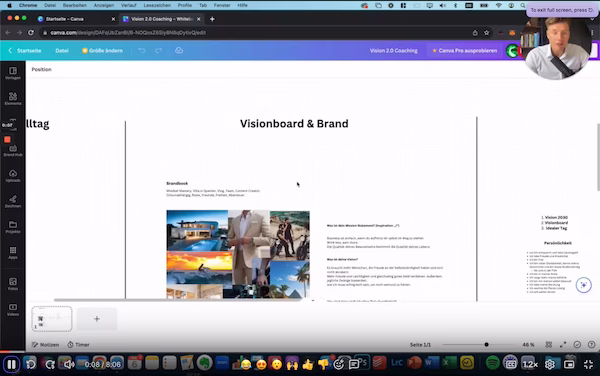Start the Timer tool

(78, 345)
